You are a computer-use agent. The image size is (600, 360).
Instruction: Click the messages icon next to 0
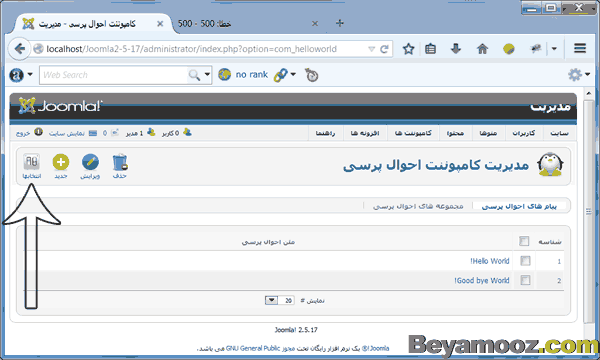[x=115, y=133]
